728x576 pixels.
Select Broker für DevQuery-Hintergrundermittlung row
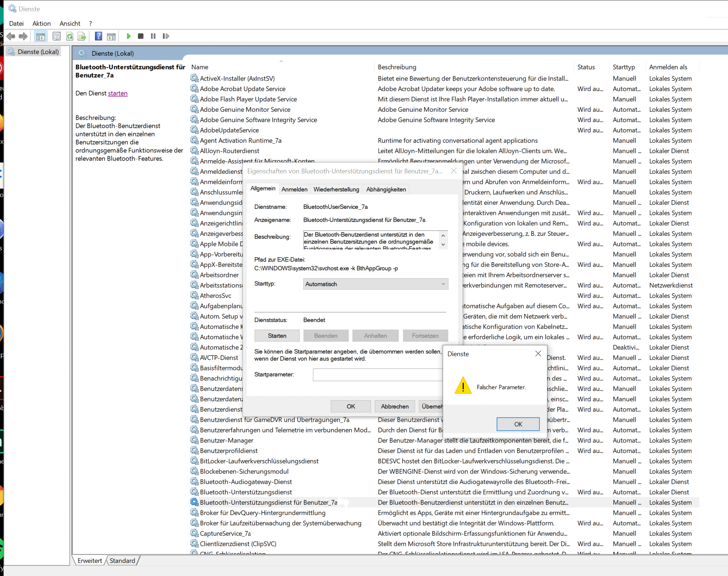444,513
